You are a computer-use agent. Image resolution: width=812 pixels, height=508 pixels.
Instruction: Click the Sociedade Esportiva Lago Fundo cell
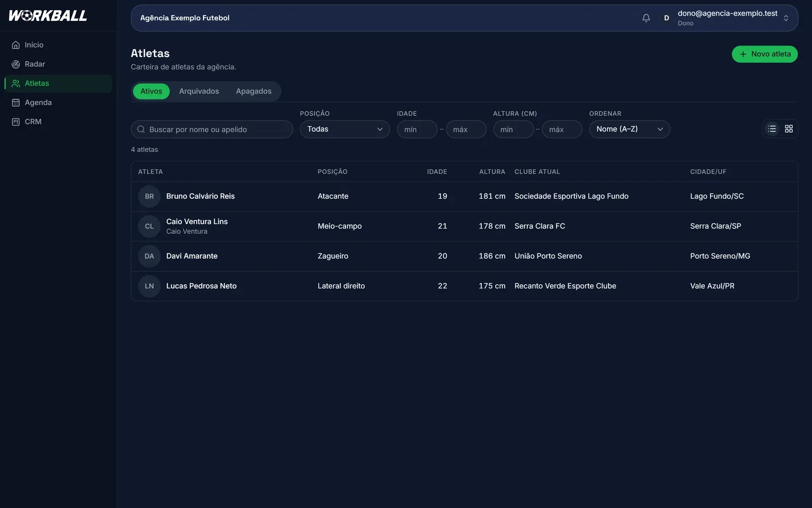coord(571,197)
